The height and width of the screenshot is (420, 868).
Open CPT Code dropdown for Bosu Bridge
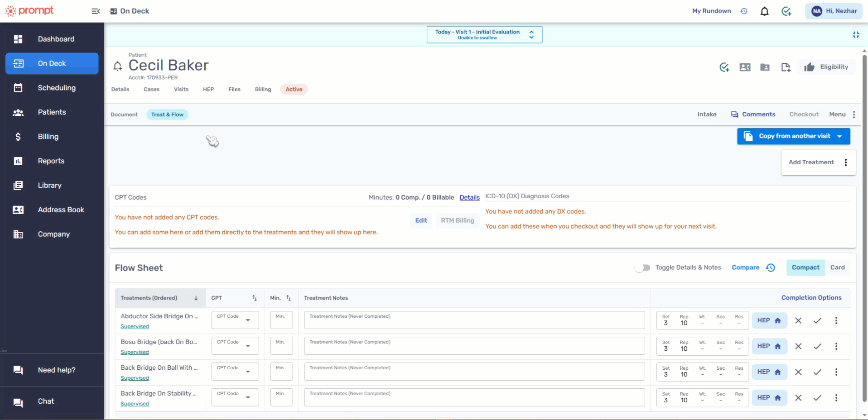click(235, 346)
